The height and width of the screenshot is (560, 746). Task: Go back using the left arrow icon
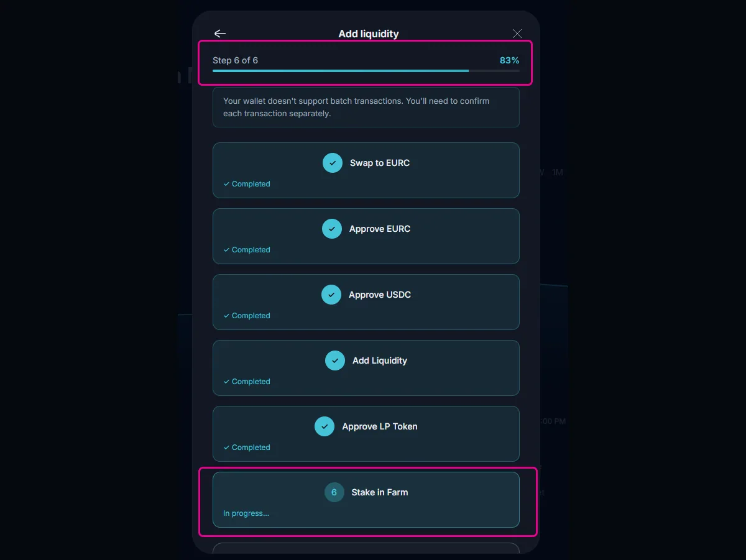[x=219, y=34]
